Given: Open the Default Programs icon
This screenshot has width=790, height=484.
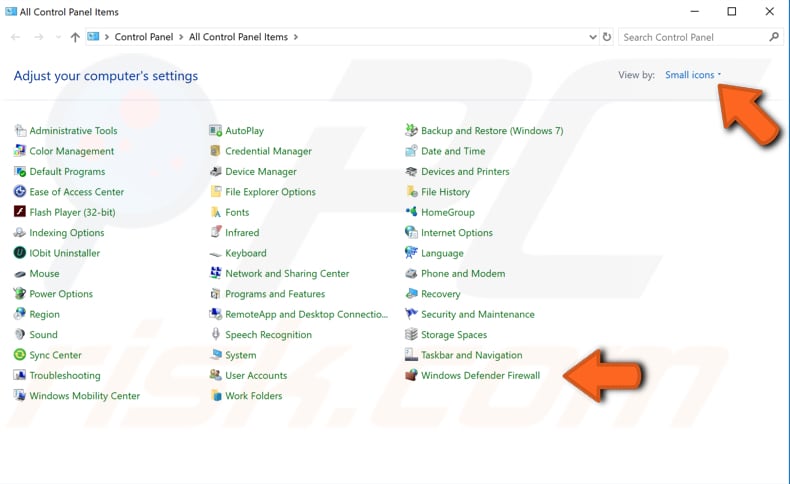Looking at the screenshot, I should (20, 172).
